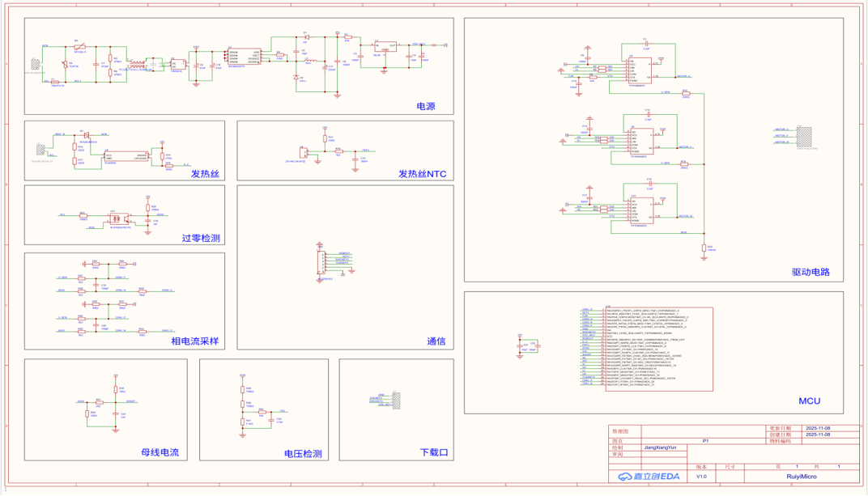
Task: Click the 电源 section label
Action: (426, 106)
